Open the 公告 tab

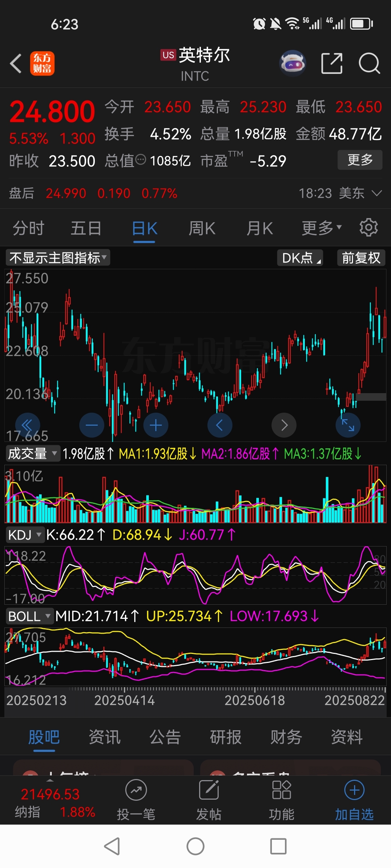165,737
